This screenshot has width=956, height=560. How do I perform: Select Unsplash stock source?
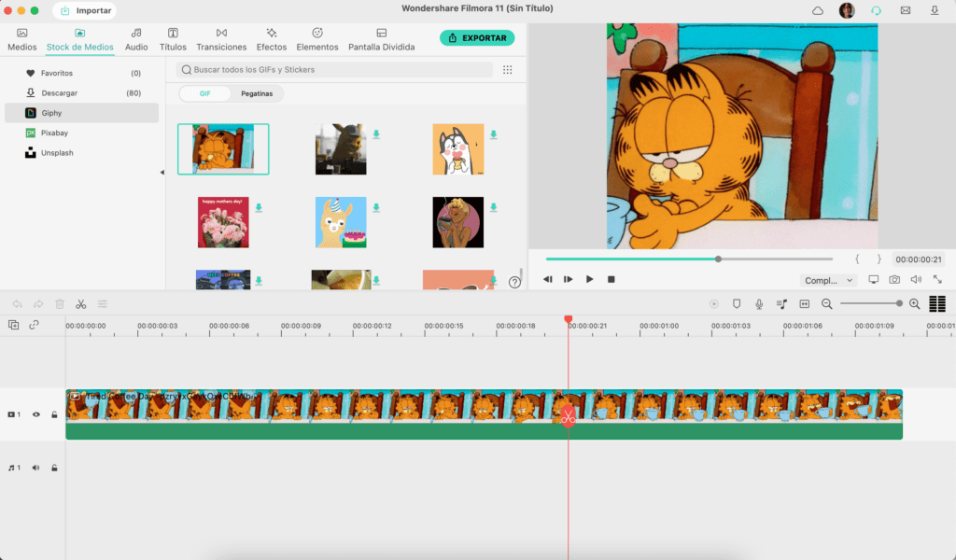82,153
